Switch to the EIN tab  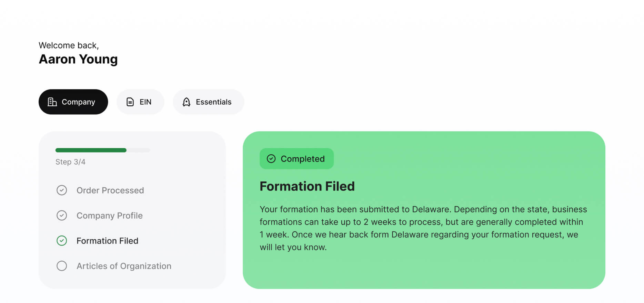pos(140,102)
